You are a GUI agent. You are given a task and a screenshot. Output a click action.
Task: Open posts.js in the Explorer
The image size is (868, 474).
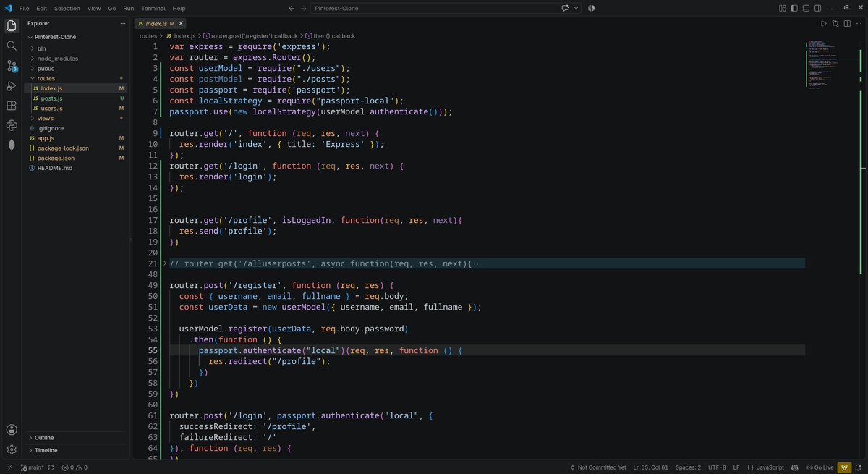click(x=76, y=98)
